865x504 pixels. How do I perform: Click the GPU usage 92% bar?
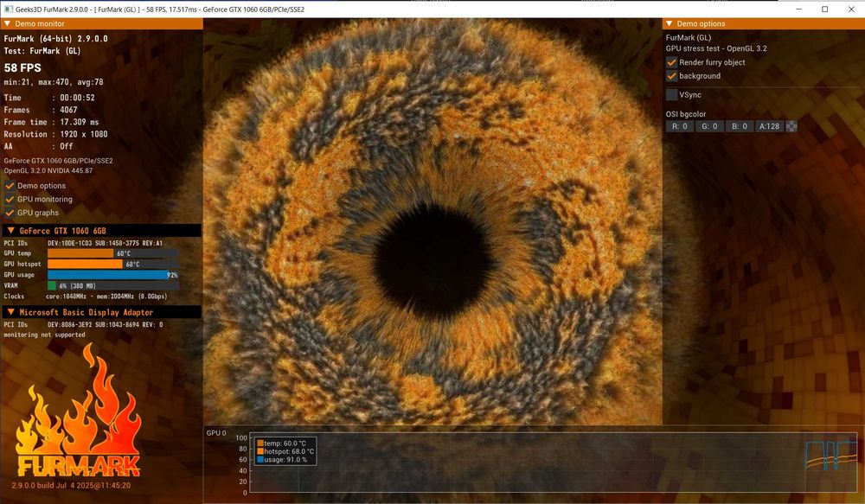tap(113, 275)
